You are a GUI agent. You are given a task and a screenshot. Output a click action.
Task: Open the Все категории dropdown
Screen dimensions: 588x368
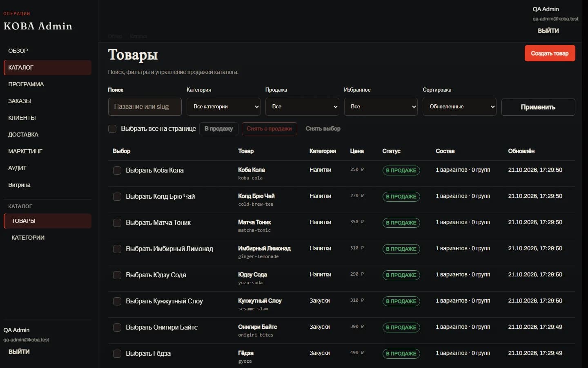(223, 107)
